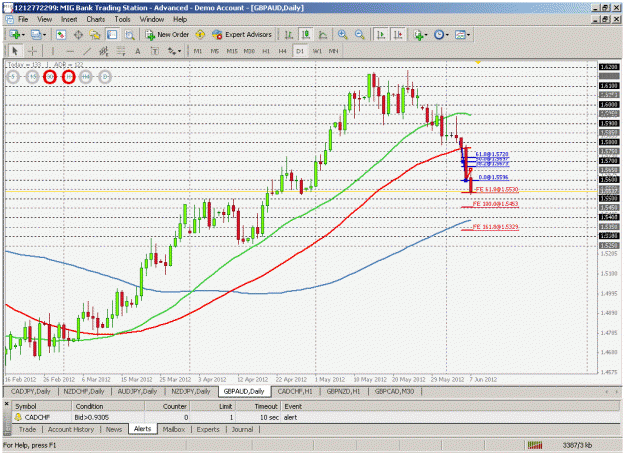Switch to M15 timeframe
Image resolution: width=625 pixels, height=453 pixels.
click(x=232, y=51)
